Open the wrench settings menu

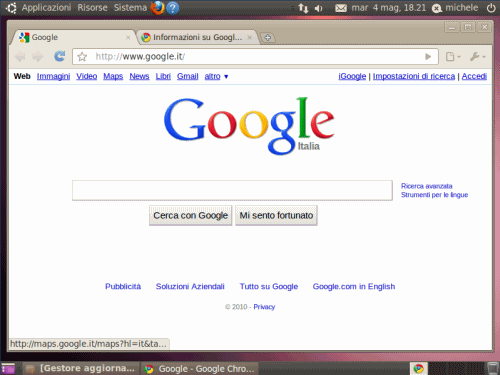tap(477, 57)
